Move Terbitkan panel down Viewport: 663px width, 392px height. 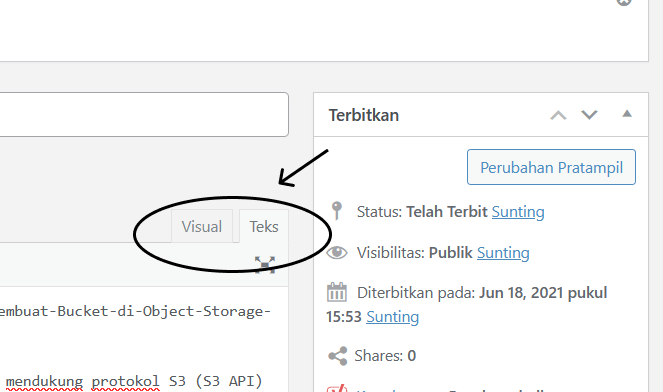pos(589,115)
